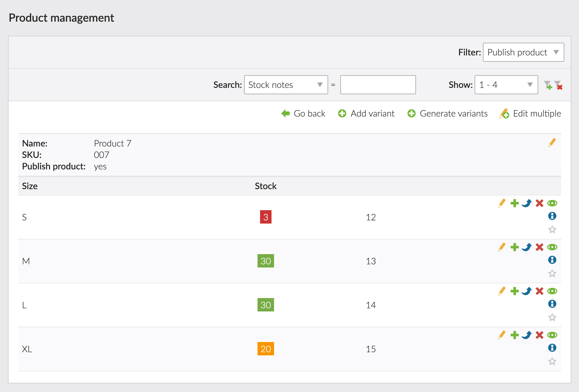The image size is (579, 392).
Task: Delete the XL variant with red X
Action: (539, 335)
